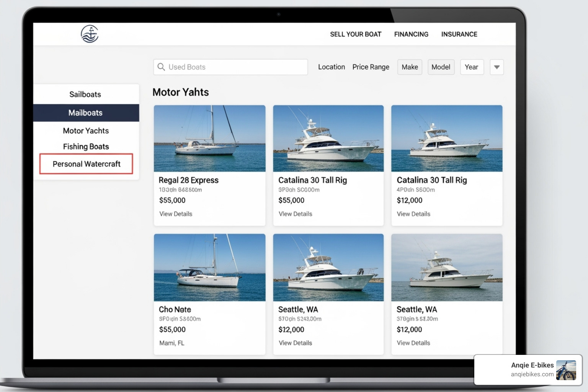Open the Insurance menu item
The image size is (588, 392).
459,34
